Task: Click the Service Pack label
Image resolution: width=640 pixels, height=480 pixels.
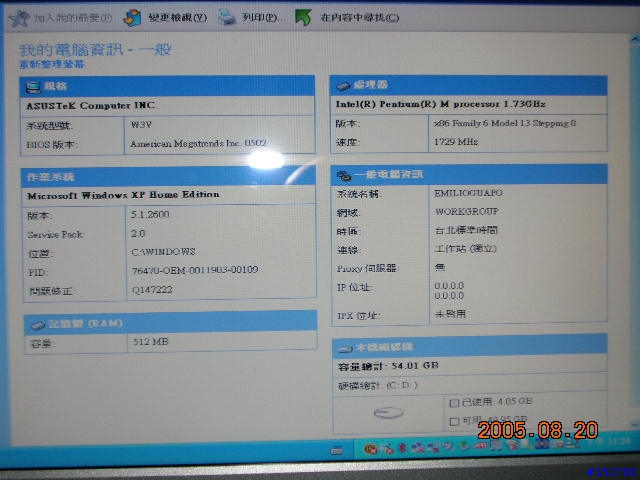Action: 56,234
